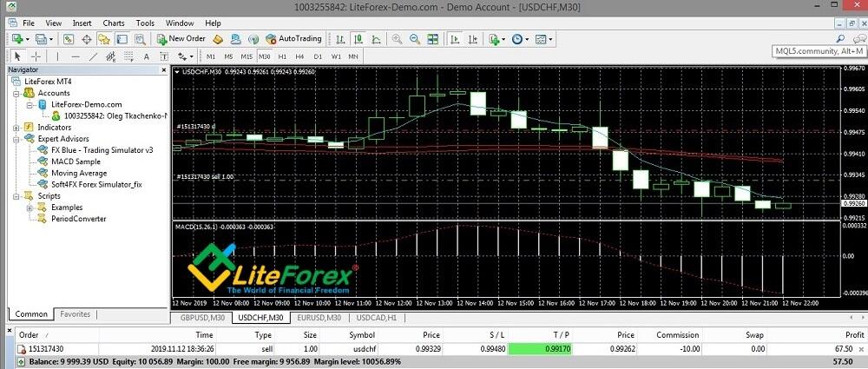Draw a vertical line tool

point(57,56)
